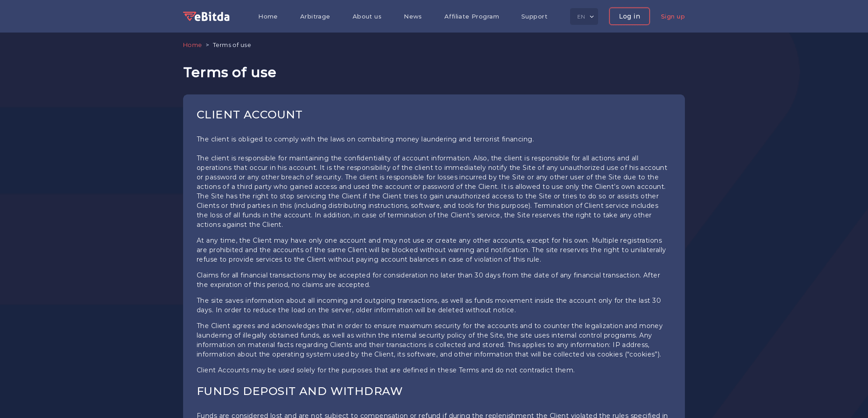Image resolution: width=868 pixels, height=418 pixels.
Task: Expand the language selector chevron
Action: pyautogui.click(x=592, y=17)
